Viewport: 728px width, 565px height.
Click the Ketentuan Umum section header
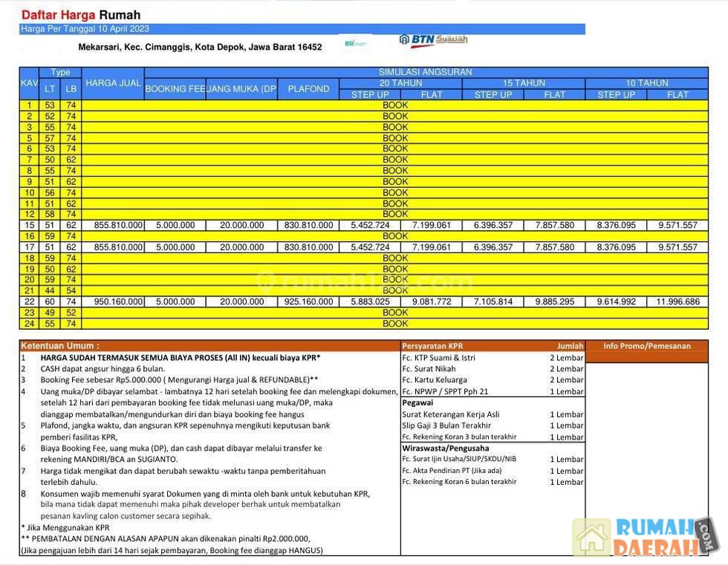coord(59,346)
